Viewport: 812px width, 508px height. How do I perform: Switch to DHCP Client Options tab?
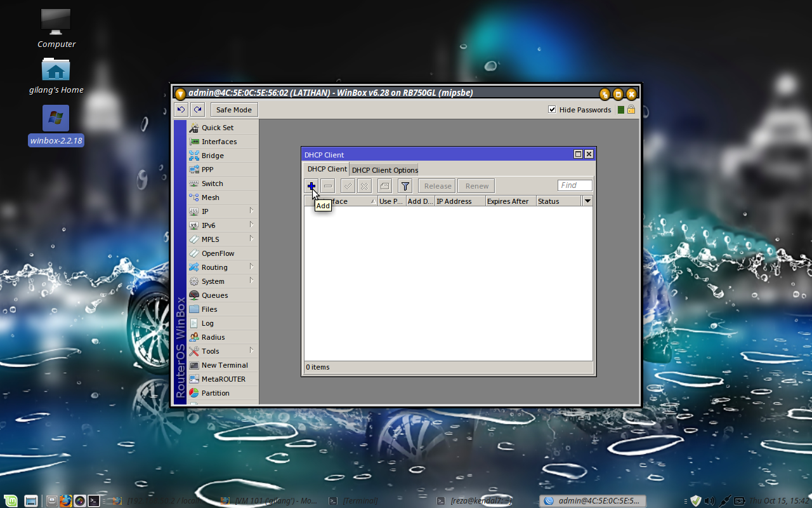coord(384,170)
